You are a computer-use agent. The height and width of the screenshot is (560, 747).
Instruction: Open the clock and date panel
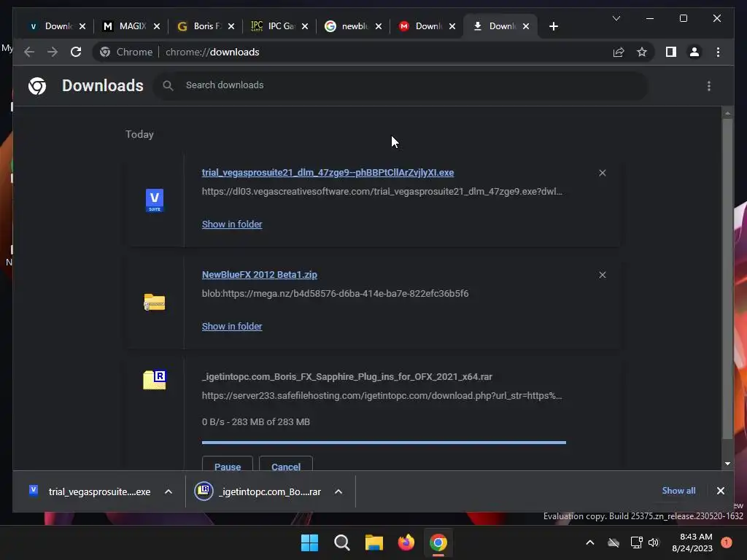[x=692, y=542]
